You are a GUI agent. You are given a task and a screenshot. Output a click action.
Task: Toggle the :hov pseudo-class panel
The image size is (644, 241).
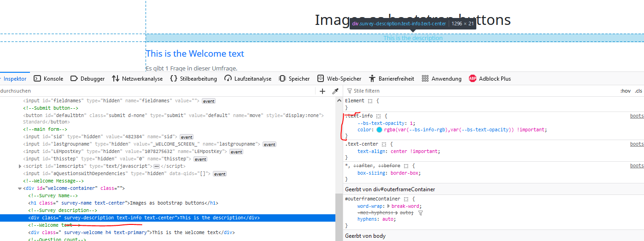click(625, 91)
